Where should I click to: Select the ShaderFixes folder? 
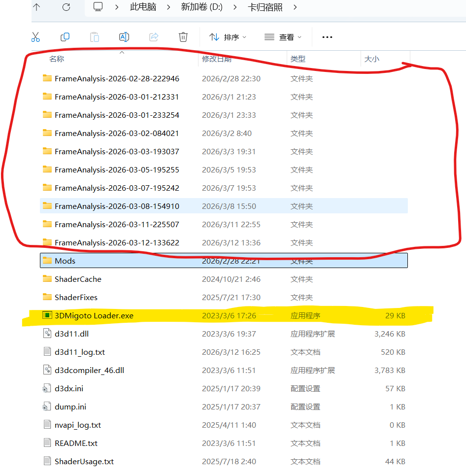[76, 297]
